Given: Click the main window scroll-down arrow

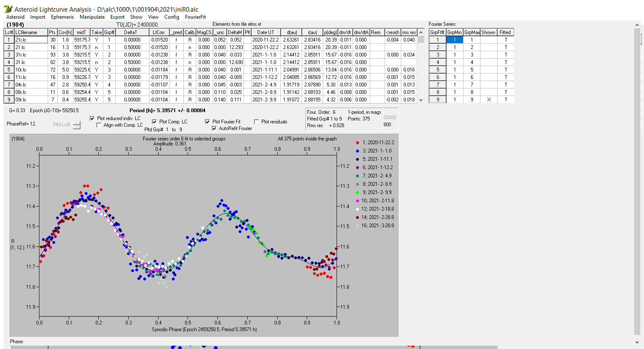Looking at the screenshot, I should click(x=637, y=342).
